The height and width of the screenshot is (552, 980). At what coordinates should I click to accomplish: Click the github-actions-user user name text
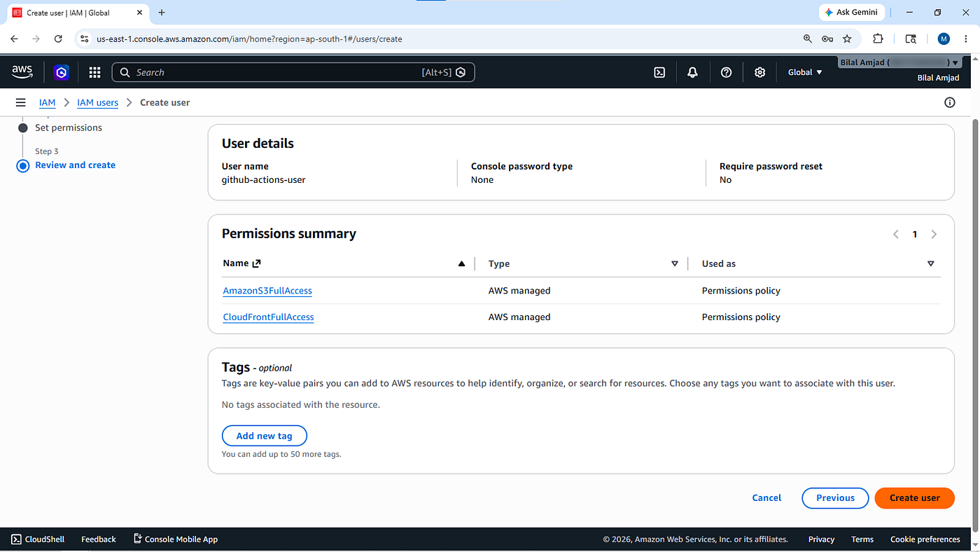(263, 180)
